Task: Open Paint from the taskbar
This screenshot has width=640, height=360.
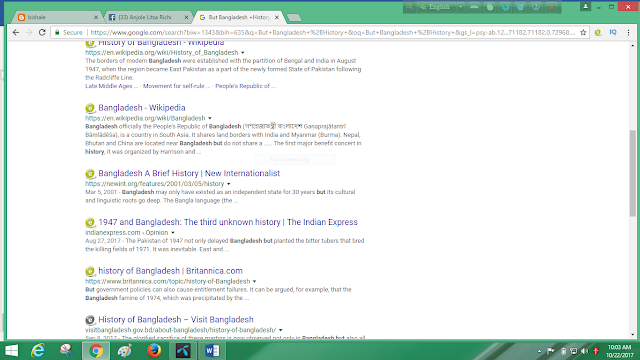Action: coord(125,351)
